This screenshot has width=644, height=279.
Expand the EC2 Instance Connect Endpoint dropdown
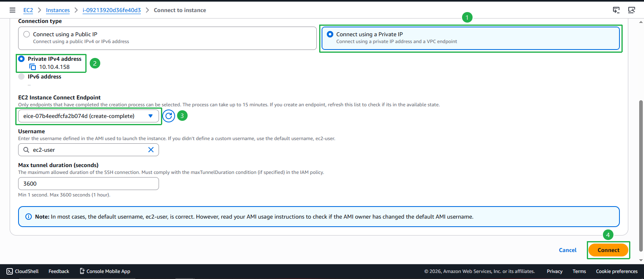[89, 116]
